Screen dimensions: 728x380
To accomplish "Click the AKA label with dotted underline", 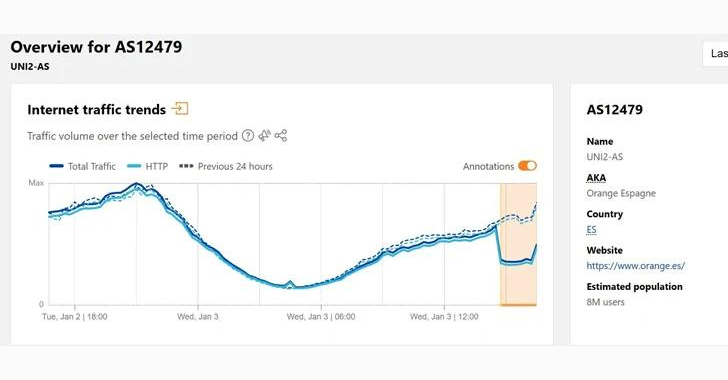I will 596,178.
